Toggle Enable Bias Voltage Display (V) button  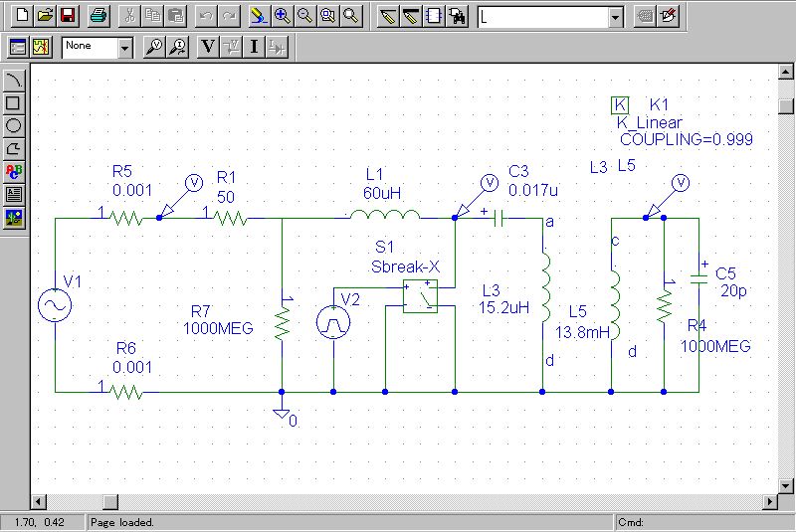[208, 46]
